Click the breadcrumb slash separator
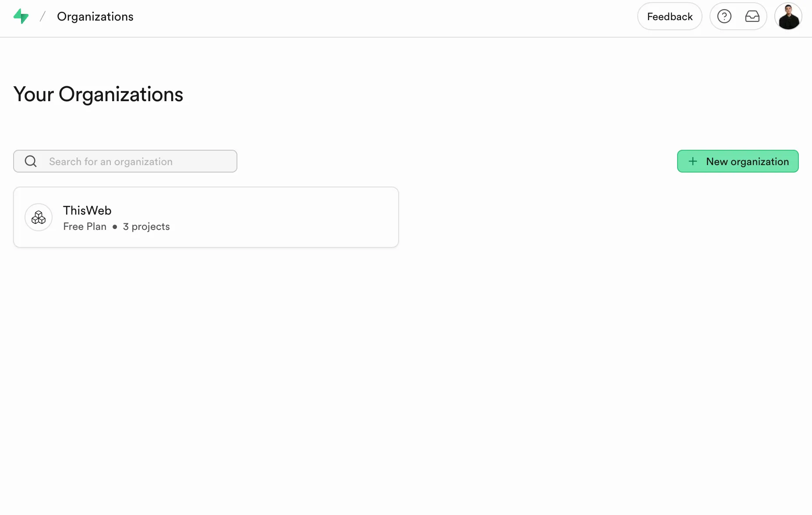 (42, 17)
